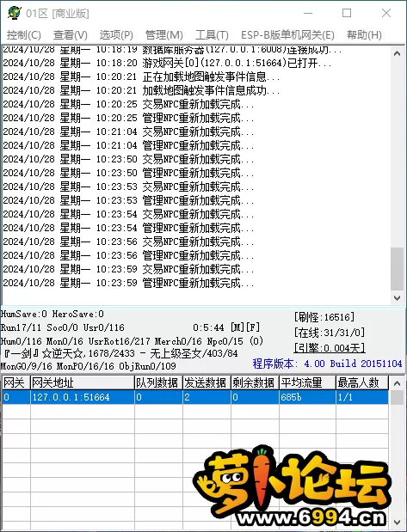Screen dimensions: 407x532
Task: Click log line 游戏网关[0](127.0.0.1:51664)已打开
Action: [x=167, y=63]
